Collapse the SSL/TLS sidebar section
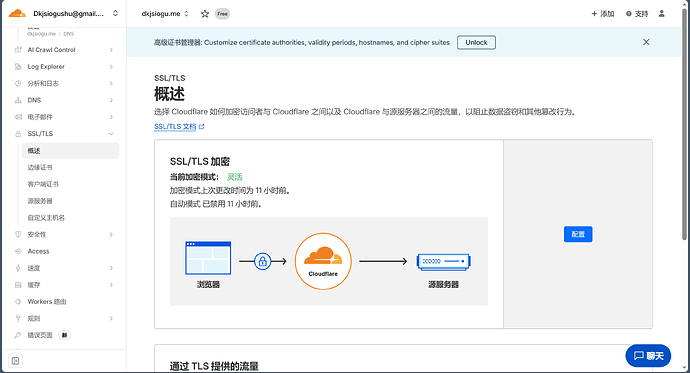 point(111,133)
